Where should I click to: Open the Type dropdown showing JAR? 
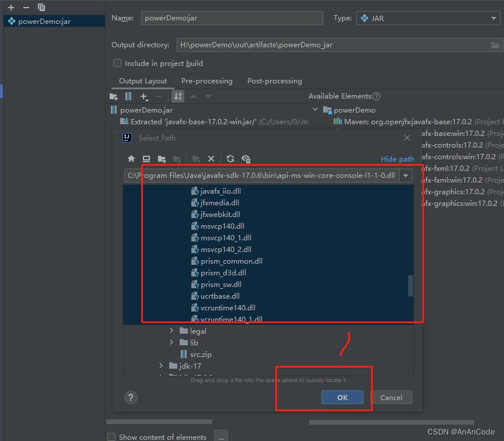[x=494, y=18]
